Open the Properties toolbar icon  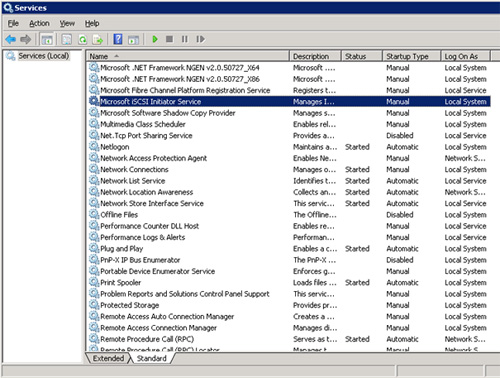pyautogui.click(x=67, y=39)
